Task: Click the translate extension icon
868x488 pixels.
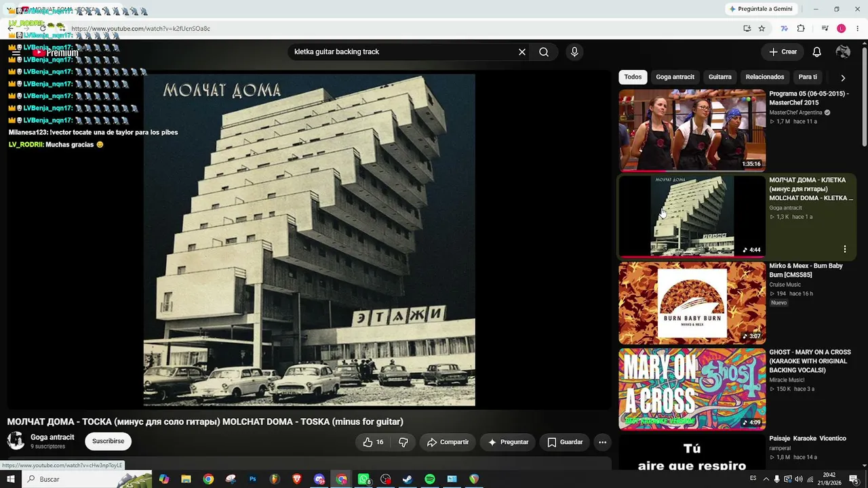Action: [785, 28]
